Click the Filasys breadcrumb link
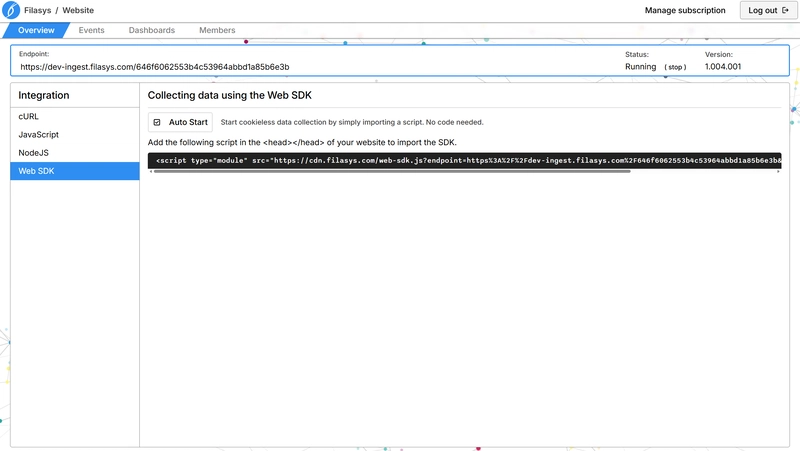 click(x=39, y=11)
